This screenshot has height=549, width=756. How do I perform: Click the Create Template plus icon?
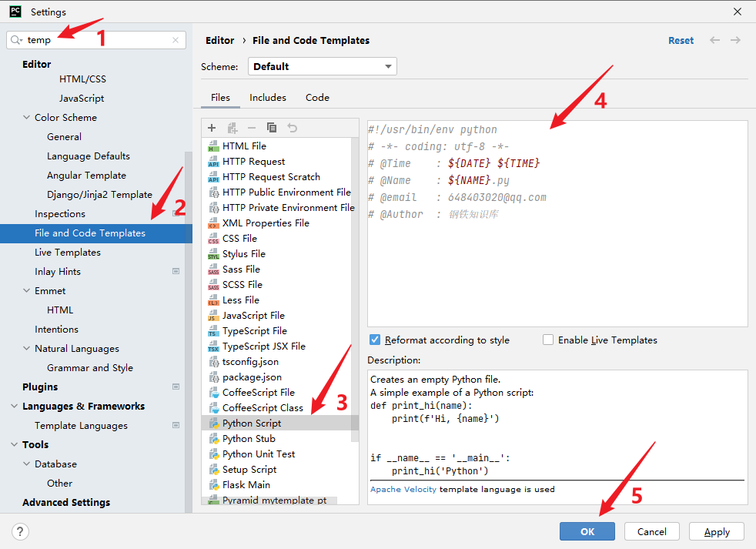[x=212, y=128]
